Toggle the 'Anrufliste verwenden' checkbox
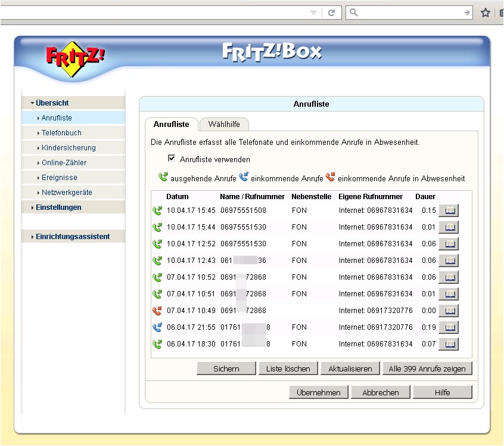This screenshot has width=504, height=446. pos(172,159)
